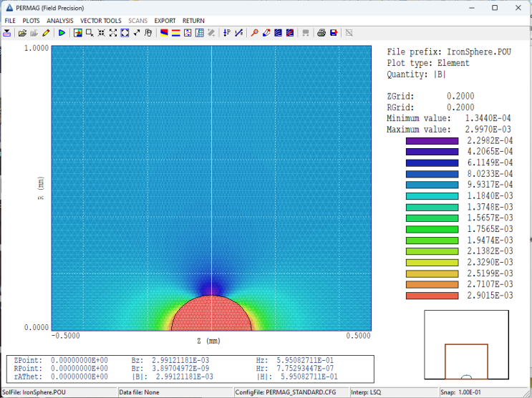Click the red 2.9015E-03 legend swatch
The height and width of the screenshot is (398, 532).
click(x=432, y=296)
